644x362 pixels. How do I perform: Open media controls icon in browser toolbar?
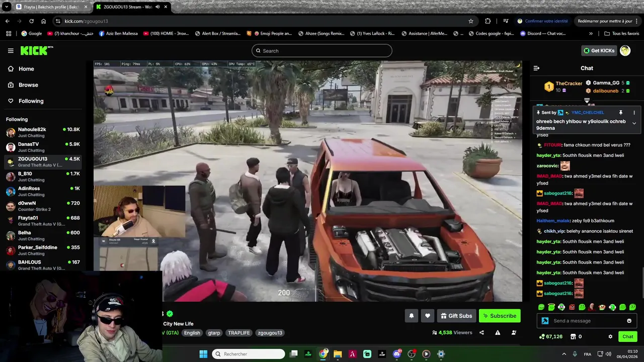[506, 21]
